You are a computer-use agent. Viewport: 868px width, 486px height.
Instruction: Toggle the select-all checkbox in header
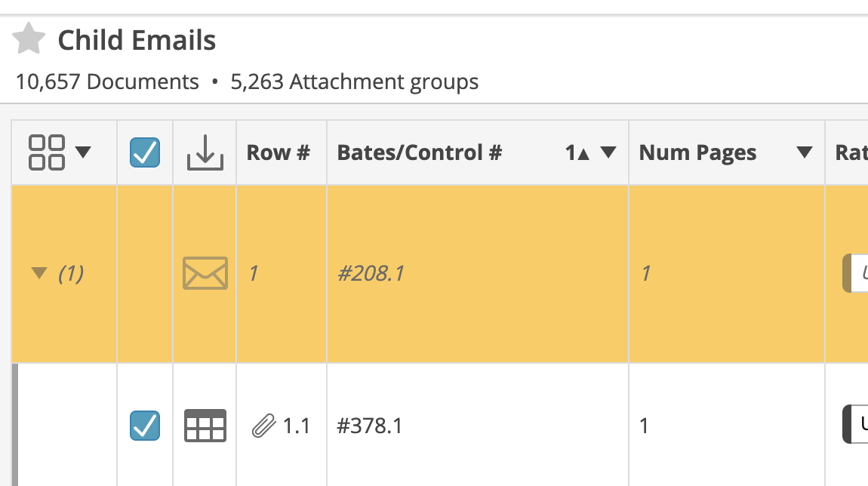145,152
